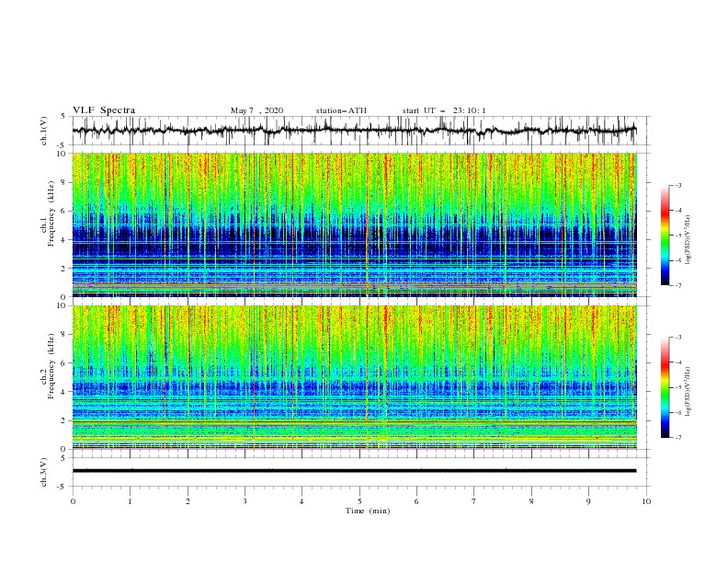Click the ch.2 spectrogram panel

[354, 377]
